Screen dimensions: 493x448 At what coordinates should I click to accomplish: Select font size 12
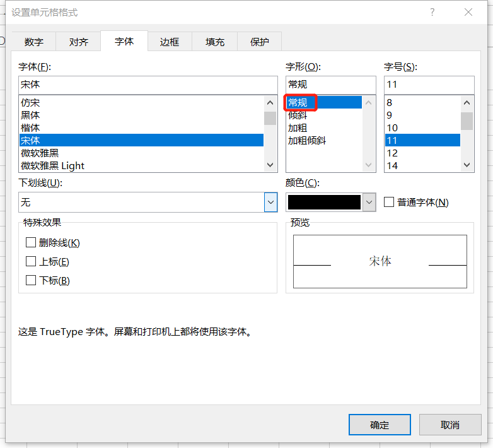coord(422,153)
